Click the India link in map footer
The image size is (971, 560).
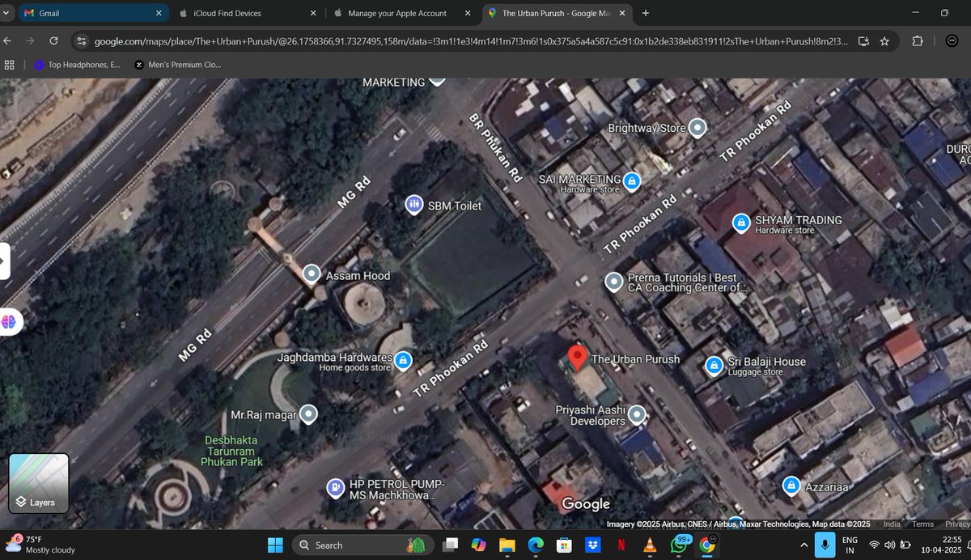pos(892,524)
